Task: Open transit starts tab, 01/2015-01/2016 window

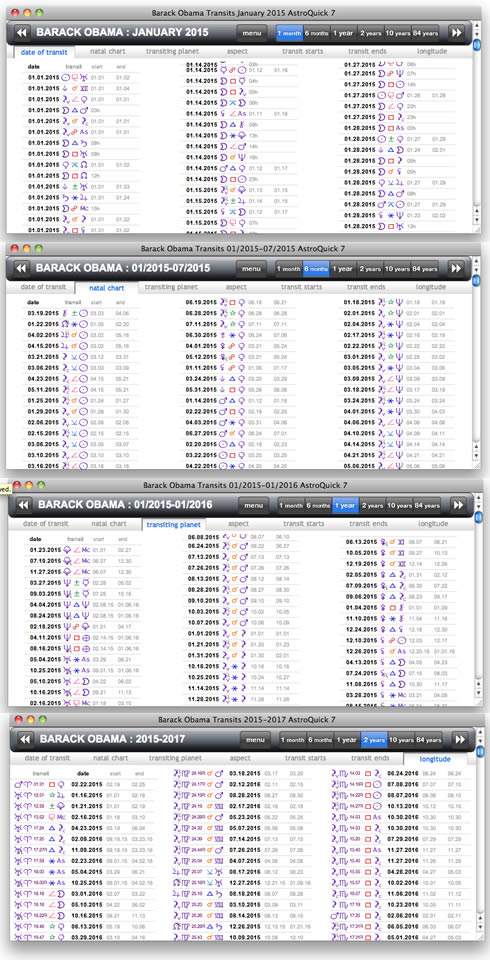Action: click(x=303, y=524)
